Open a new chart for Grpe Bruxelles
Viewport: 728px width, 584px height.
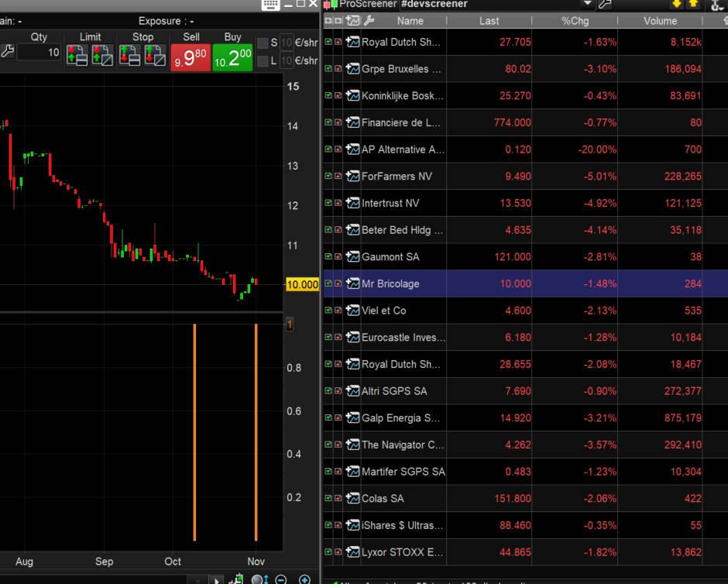[353, 69]
